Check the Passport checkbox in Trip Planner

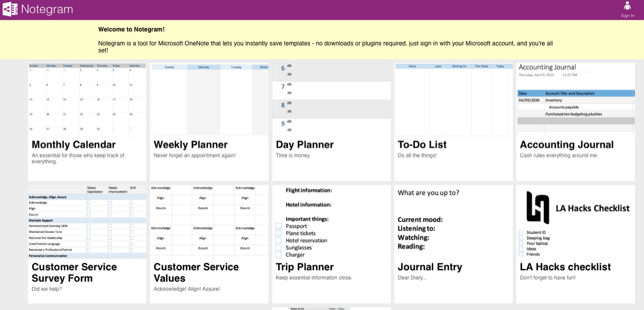coord(279,226)
